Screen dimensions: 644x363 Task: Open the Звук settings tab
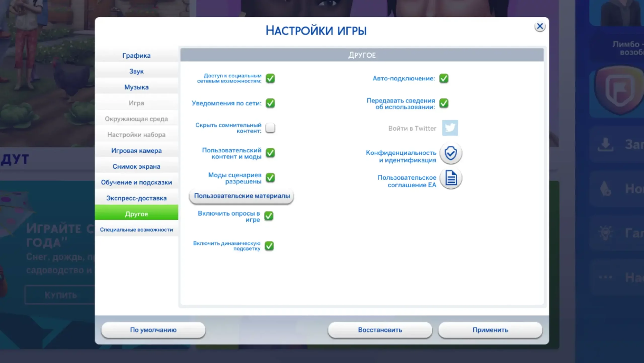pos(136,71)
